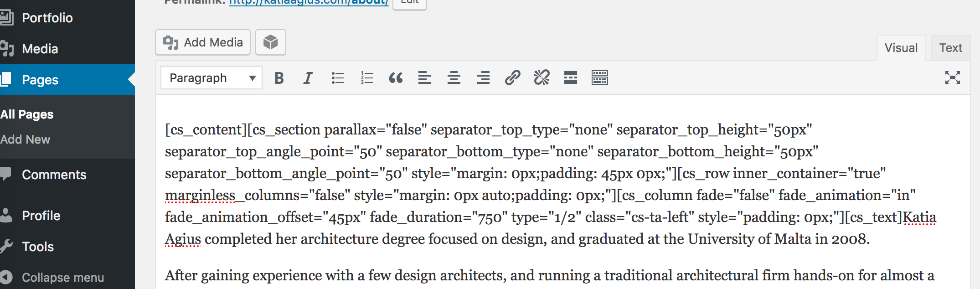
Task: Collapse the admin sidebar menu
Action: pos(63,277)
